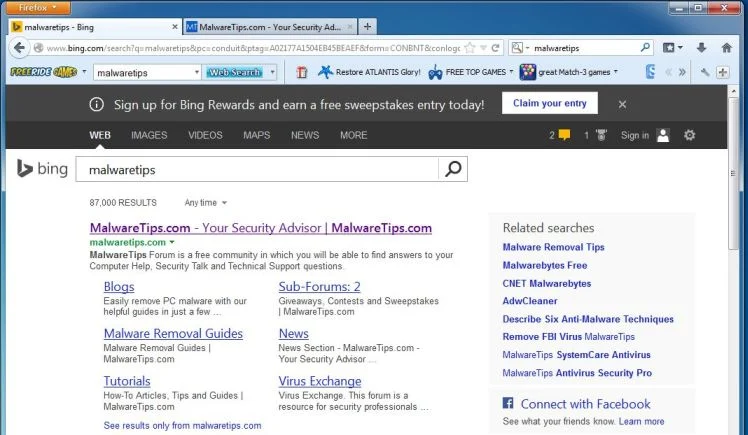Open the Firefox menu button

pos(38,8)
